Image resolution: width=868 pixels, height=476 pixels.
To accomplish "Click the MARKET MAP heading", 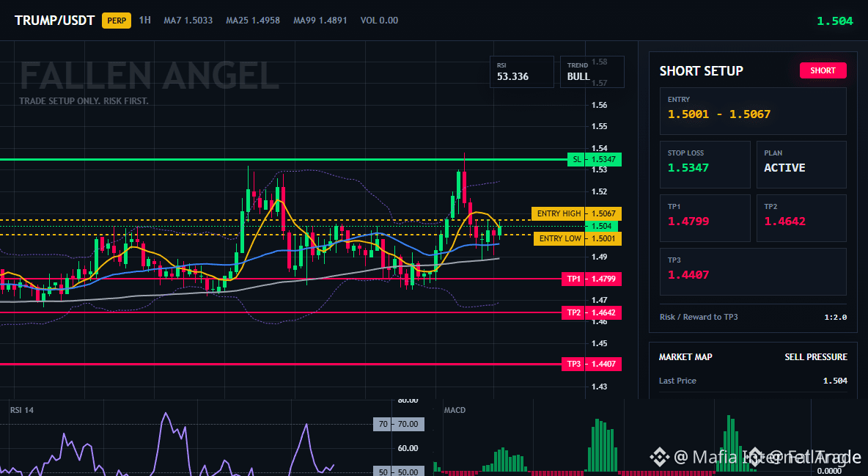I will [685, 357].
